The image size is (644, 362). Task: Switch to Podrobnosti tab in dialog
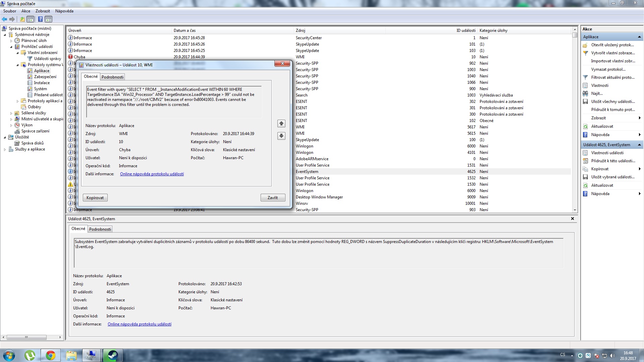pos(112,77)
